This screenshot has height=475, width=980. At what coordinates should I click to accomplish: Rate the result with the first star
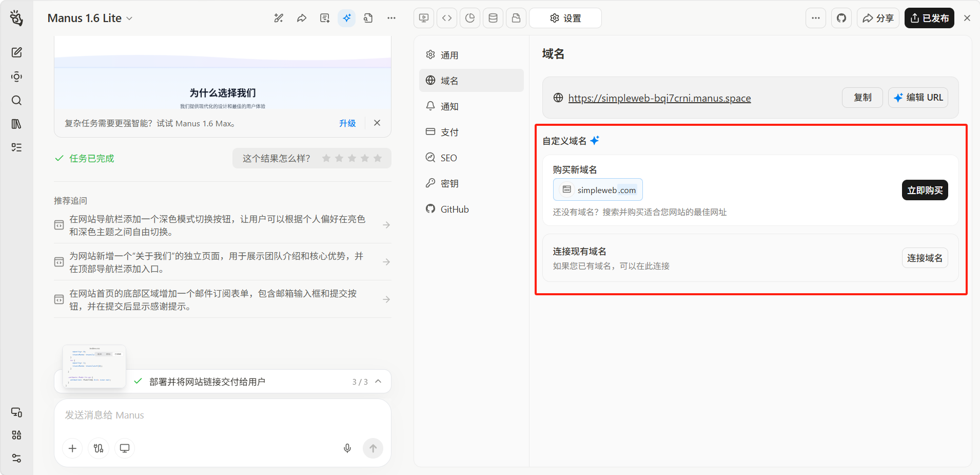pos(326,158)
